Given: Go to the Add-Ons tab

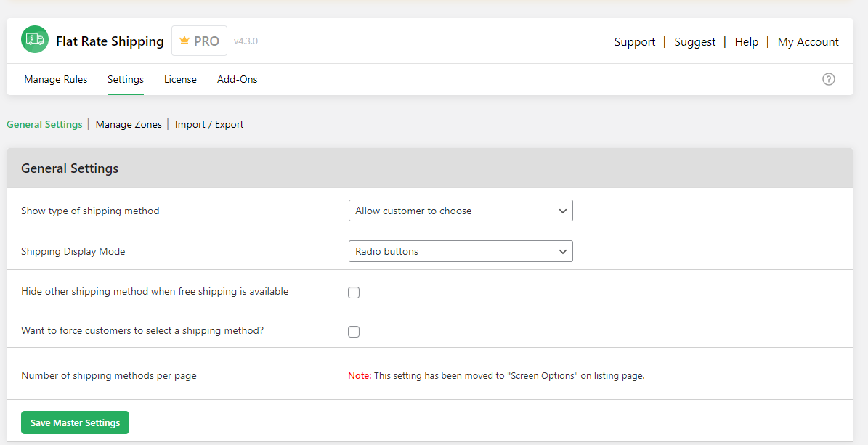Looking at the screenshot, I should (238, 79).
